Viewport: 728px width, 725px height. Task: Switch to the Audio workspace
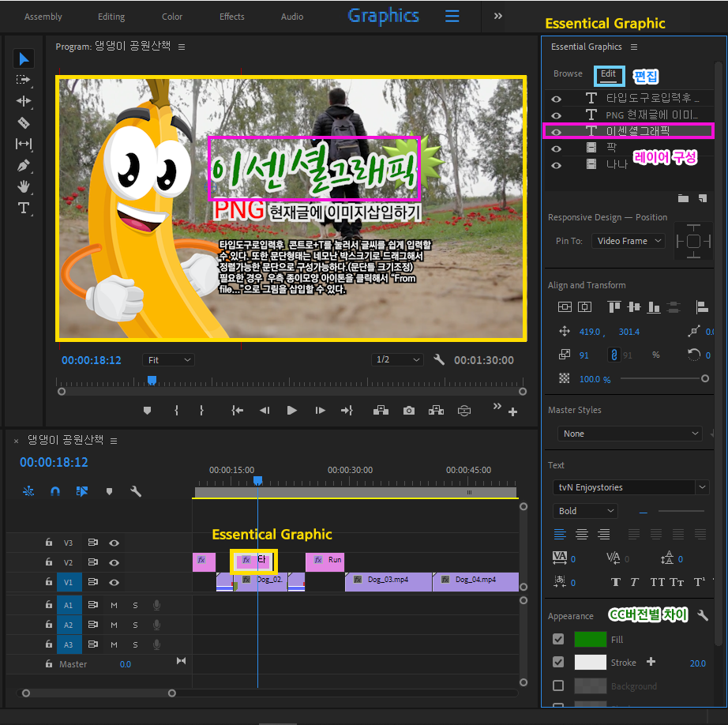point(292,17)
